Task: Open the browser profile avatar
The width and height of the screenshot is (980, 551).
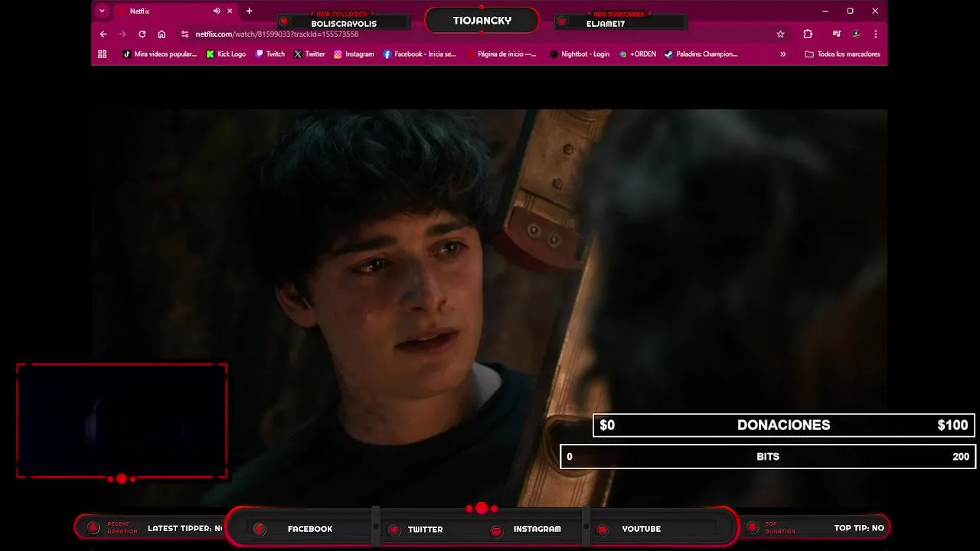Action: 856,34
